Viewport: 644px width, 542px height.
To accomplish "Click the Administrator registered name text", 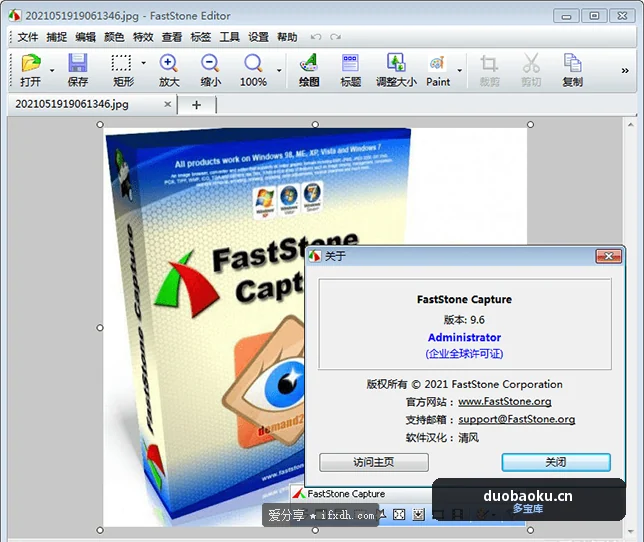I will coord(465,338).
